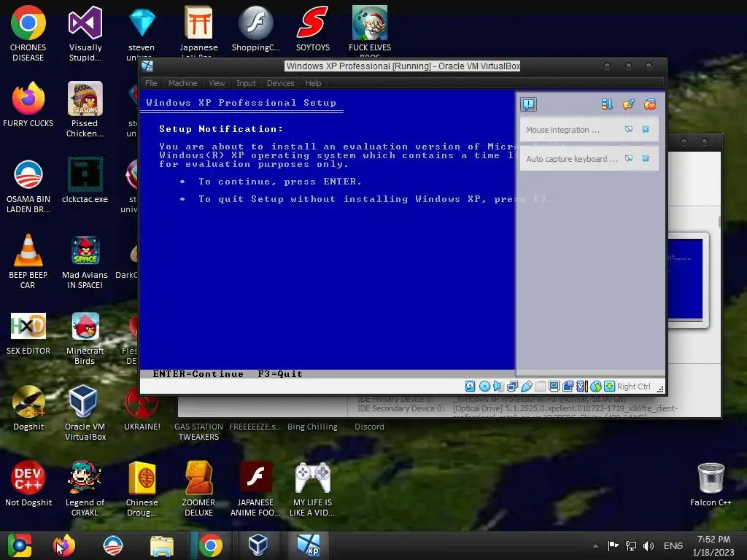The height and width of the screenshot is (560, 747).
Task: Toggle the keyboard capture arrow indicator
Action: click(609, 386)
